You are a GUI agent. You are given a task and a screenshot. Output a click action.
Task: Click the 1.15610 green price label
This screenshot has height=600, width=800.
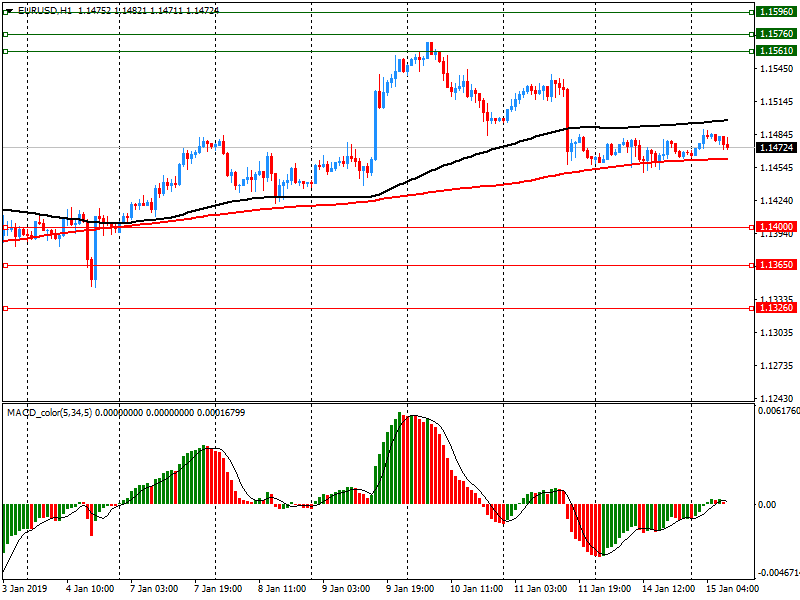coord(776,51)
